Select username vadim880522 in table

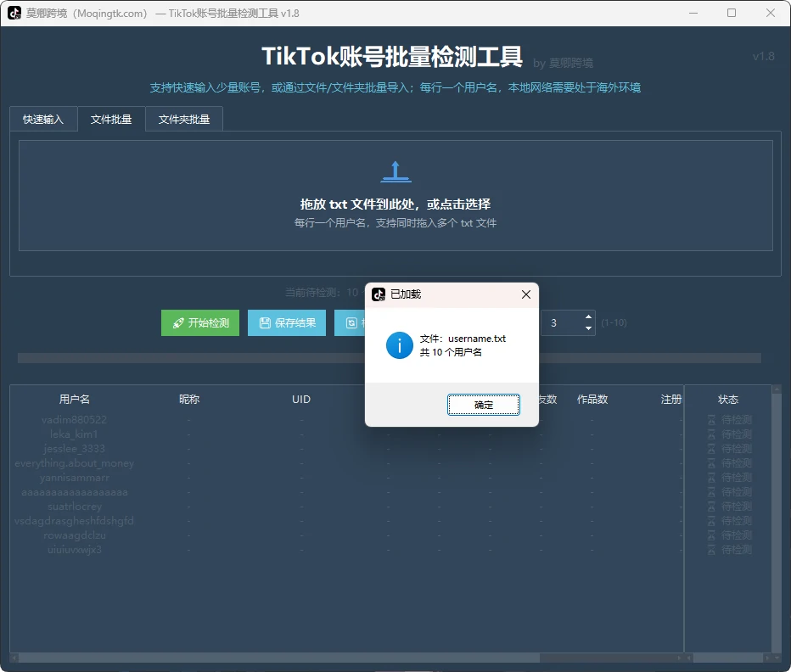point(74,420)
